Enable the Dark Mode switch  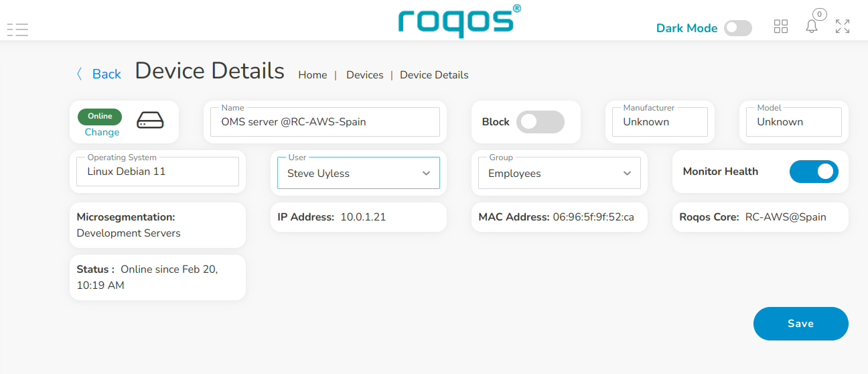coord(737,28)
